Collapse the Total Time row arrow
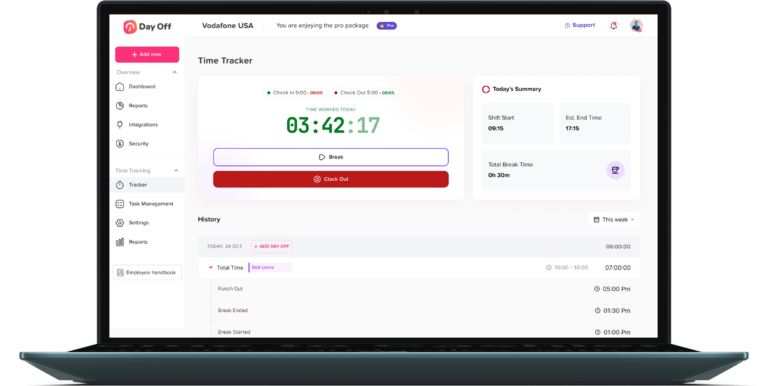768x386 pixels. coord(211,268)
